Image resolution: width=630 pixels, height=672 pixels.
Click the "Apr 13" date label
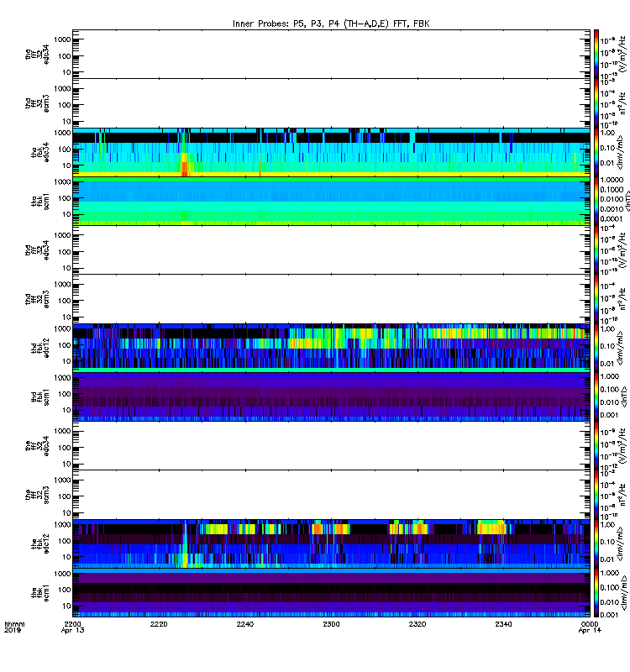click(73, 631)
